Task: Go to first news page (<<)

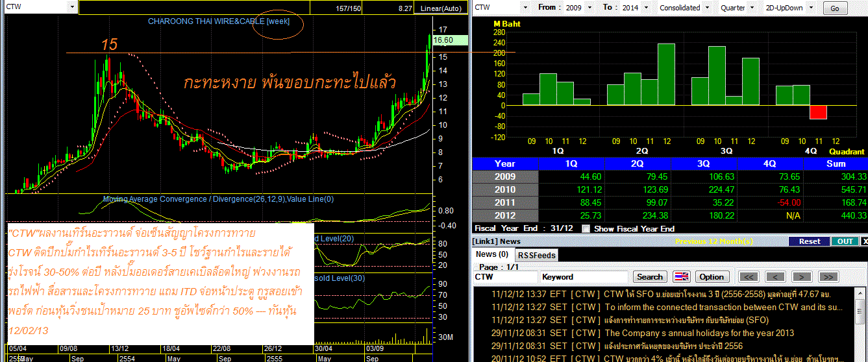Action: [749, 277]
